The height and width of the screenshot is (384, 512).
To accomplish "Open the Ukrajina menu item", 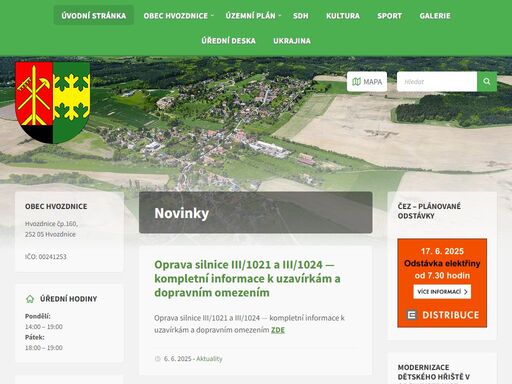I will pos(292,41).
